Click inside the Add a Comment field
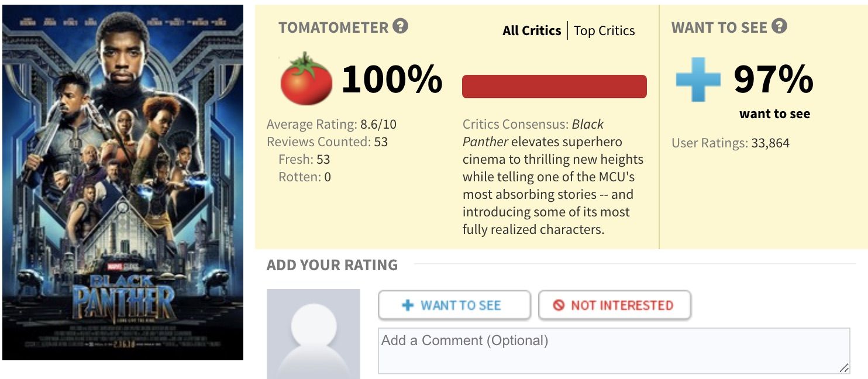 614,351
